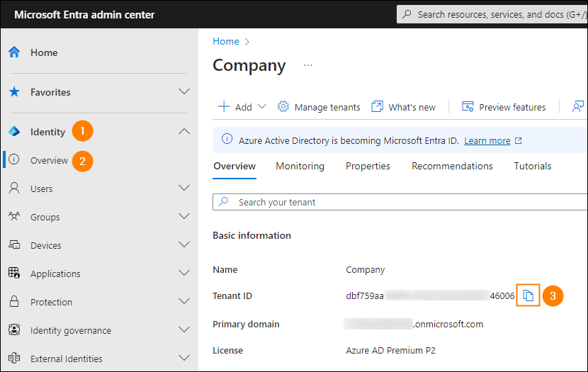Click the Users label in sidebar
The width and height of the screenshot is (588, 372).
point(41,188)
